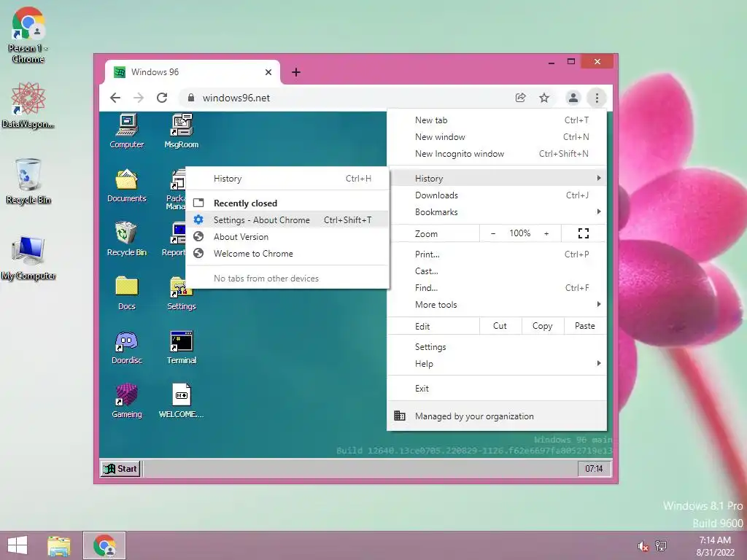Screen dimensions: 747x560
Task: Close the Windows 96 tab
Action: coord(268,72)
